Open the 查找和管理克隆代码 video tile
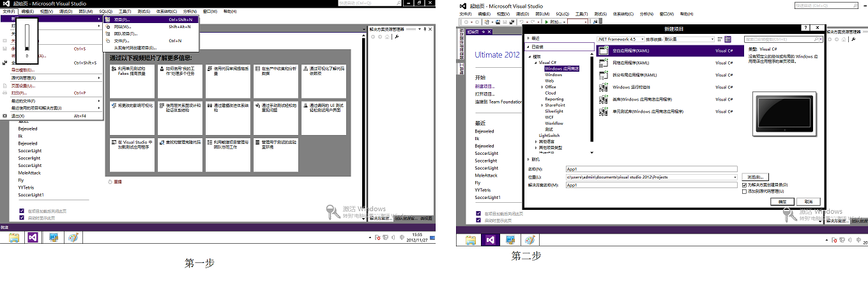Image resolution: width=868 pixels, height=286 pixels. (x=180, y=154)
